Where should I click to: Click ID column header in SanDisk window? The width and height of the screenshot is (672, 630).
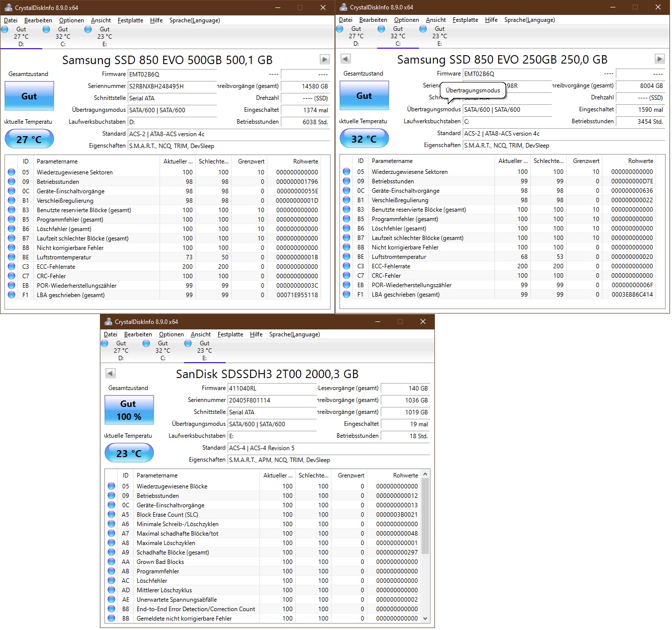coord(126,475)
